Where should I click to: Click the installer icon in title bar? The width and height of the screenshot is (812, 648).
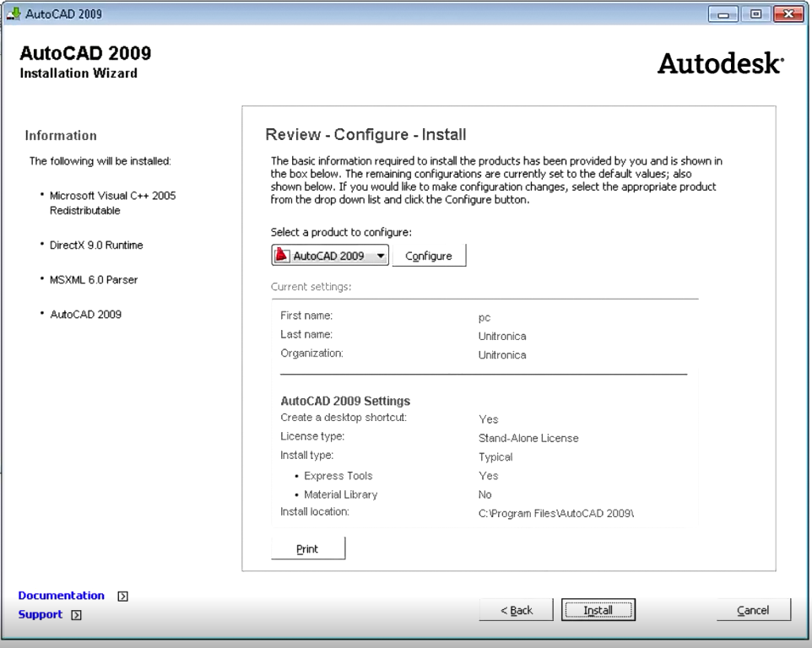14,13
